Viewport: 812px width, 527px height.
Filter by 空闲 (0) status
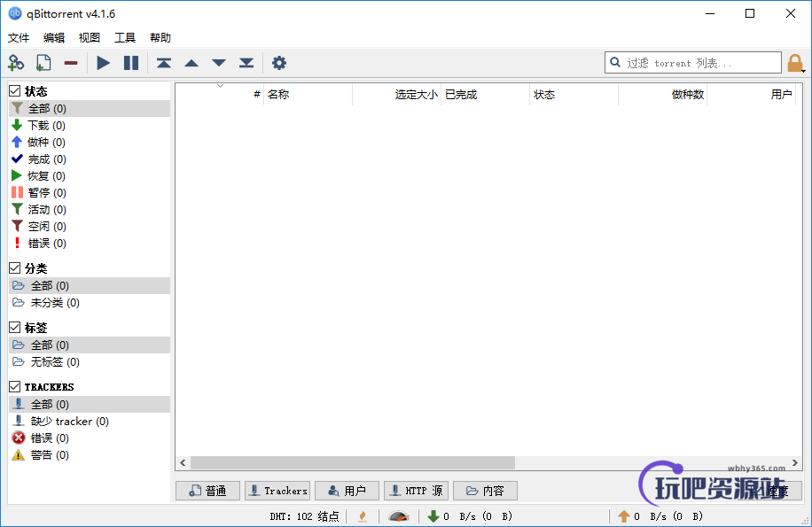coord(90,227)
